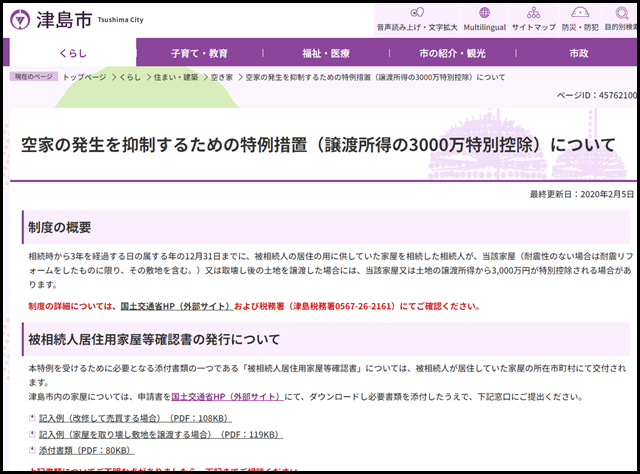Go to 空き家 breadcrumb link

222,77
